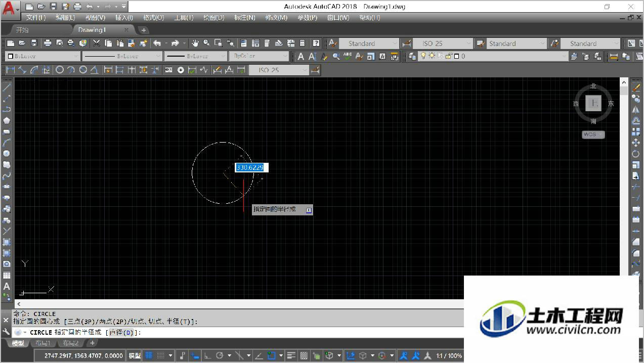The width and height of the screenshot is (644, 363).
Task: Activate the Pan hand tool
Action: [x=195, y=43]
